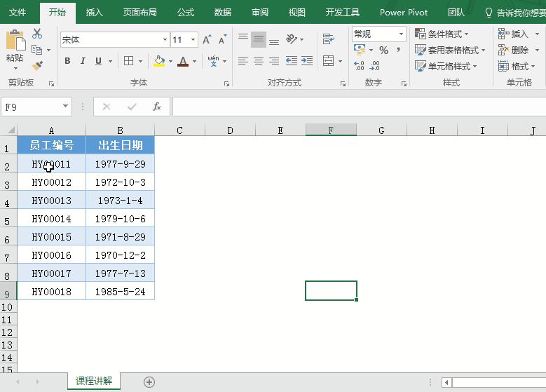Select bottom vertical align icon

point(274,42)
